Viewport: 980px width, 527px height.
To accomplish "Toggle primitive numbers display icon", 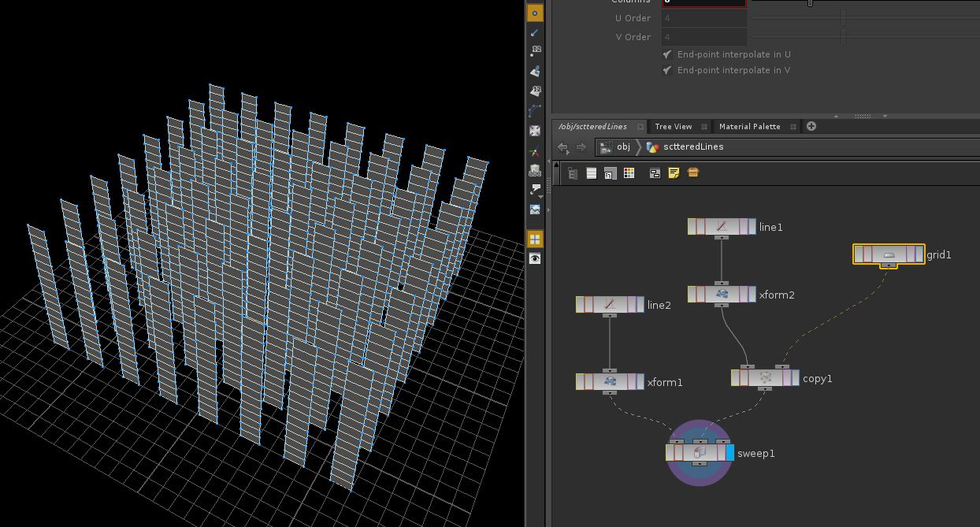I will coord(535,91).
